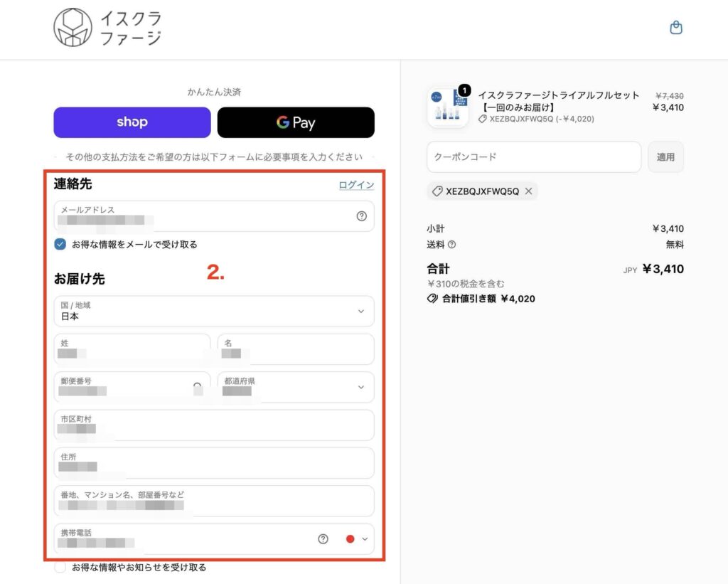Click the ¥310の税金を含む tax note

coord(466,283)
